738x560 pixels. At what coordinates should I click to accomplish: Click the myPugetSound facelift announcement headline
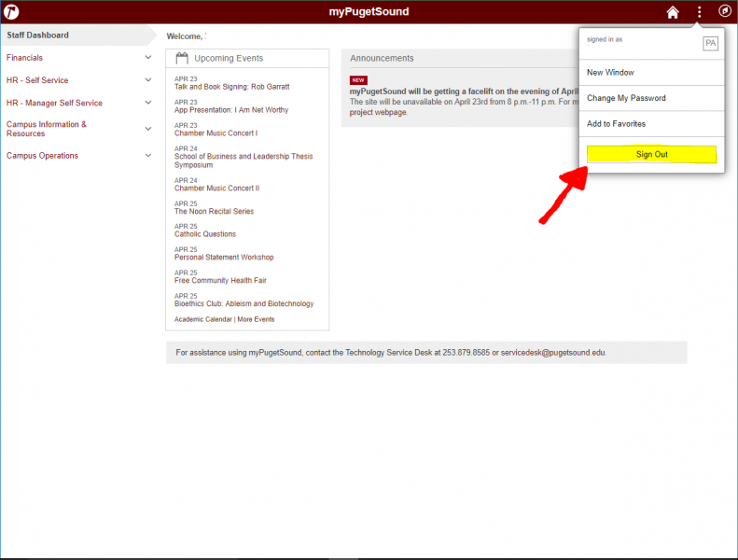(x=464, y=91)
